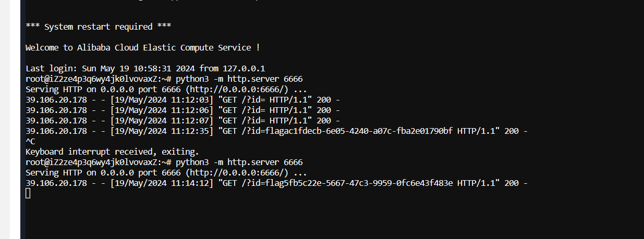This screenshot has width=644, height=239.
Task: Click the "Last login" information line
Action: (145, 68)
